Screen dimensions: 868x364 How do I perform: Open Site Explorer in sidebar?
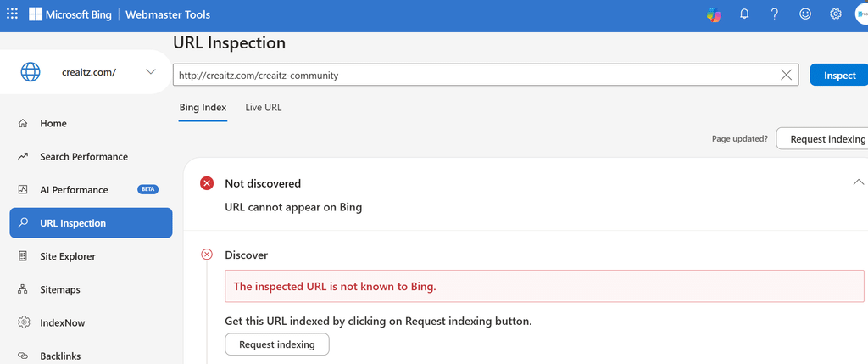(x=91, y=256)
